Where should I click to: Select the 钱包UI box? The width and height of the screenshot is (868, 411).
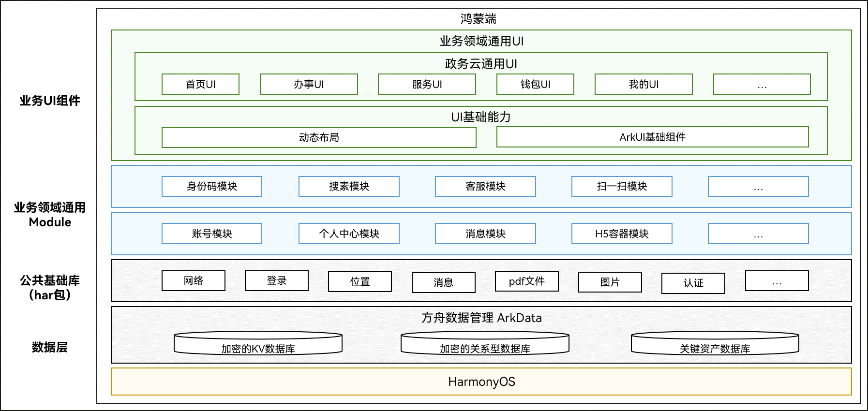point(535,84)
